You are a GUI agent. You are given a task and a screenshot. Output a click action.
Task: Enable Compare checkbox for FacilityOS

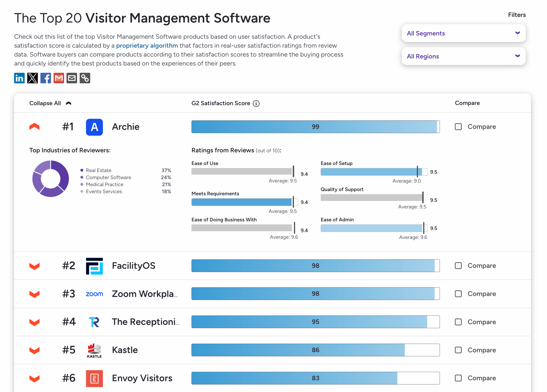(x=458, y=265)
